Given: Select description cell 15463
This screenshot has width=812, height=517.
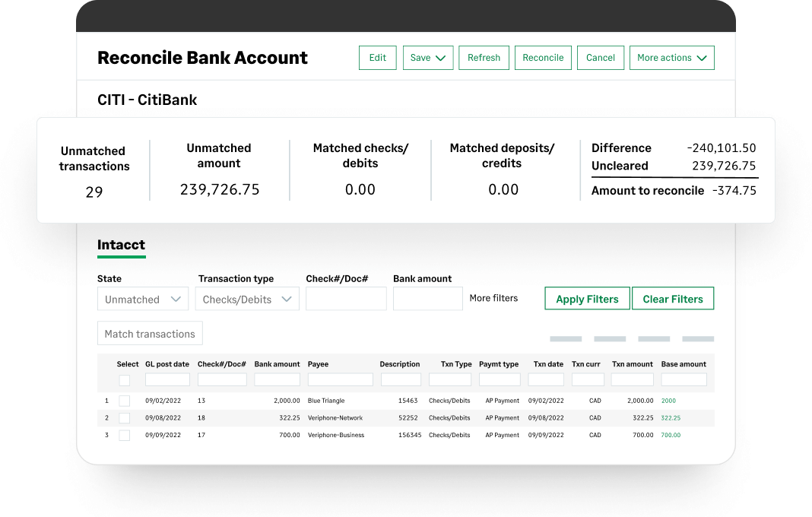Looking at the screenshot, I should pyautogui.click(x=408, y=401).
